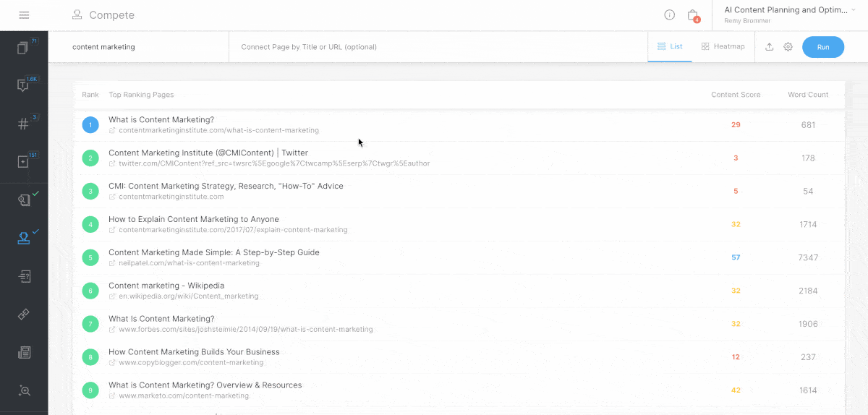Open the Research app icon in sidebar
Image resolution: width=868 pixels, height=415 pixels.
(x=24, y=200)
